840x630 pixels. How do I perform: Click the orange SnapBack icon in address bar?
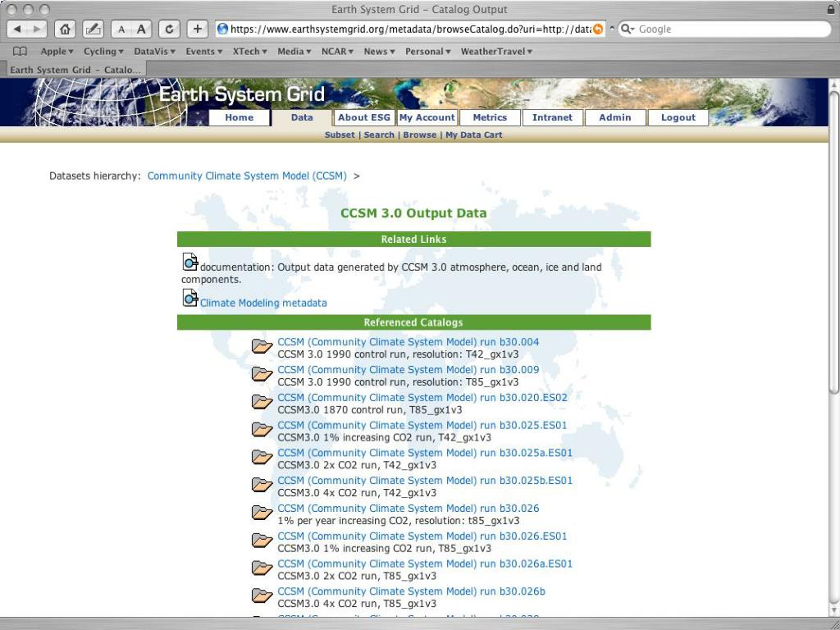[598, 30]
